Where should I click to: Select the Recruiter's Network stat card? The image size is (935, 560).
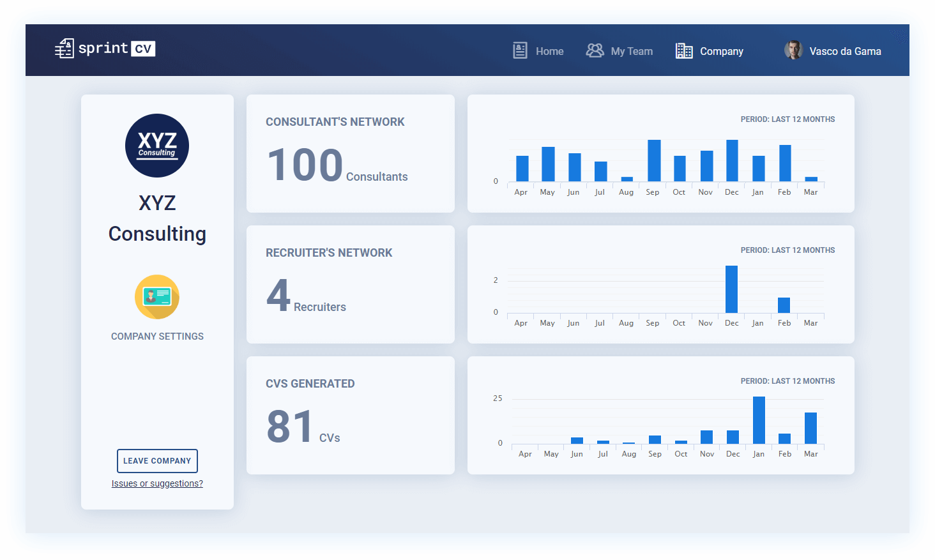coord(350,284)
